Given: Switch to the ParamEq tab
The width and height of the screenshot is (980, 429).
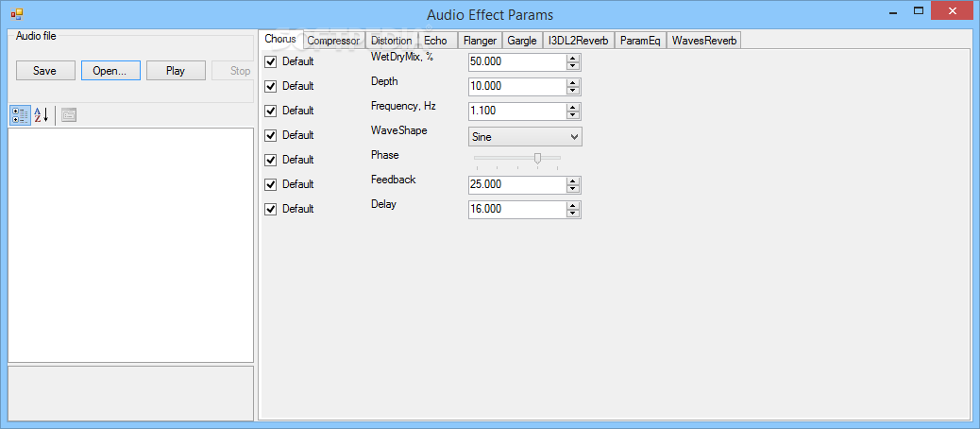Looking at the screenshot, I should 640,41.
